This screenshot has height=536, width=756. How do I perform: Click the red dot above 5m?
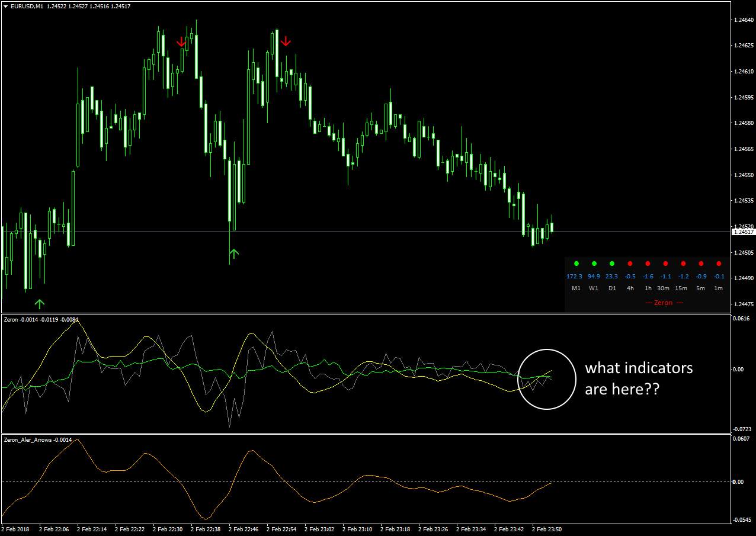701,264
